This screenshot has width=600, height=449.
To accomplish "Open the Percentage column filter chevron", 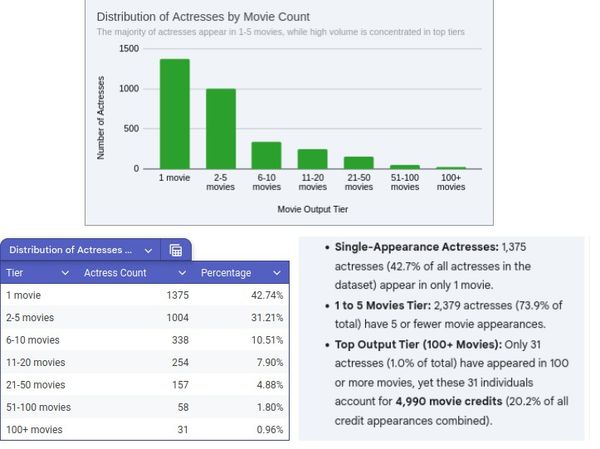I will point(277,273).
